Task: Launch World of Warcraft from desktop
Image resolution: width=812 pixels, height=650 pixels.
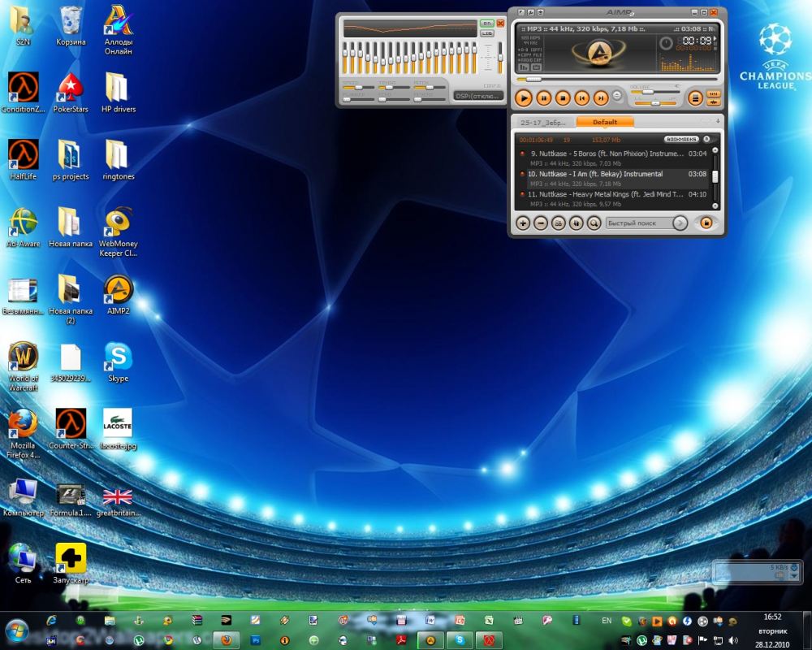Action: (x=23, y=366)
